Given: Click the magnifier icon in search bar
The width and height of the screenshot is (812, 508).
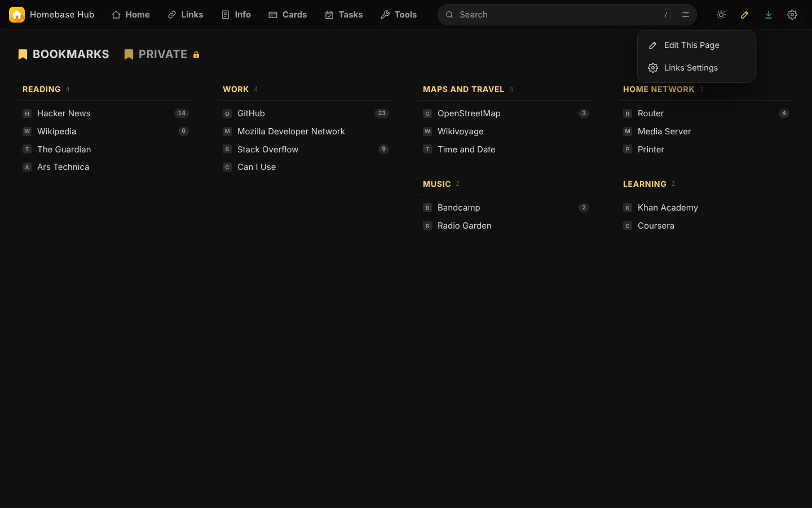Looking at the screenshot, I should [x=449, y=15].
